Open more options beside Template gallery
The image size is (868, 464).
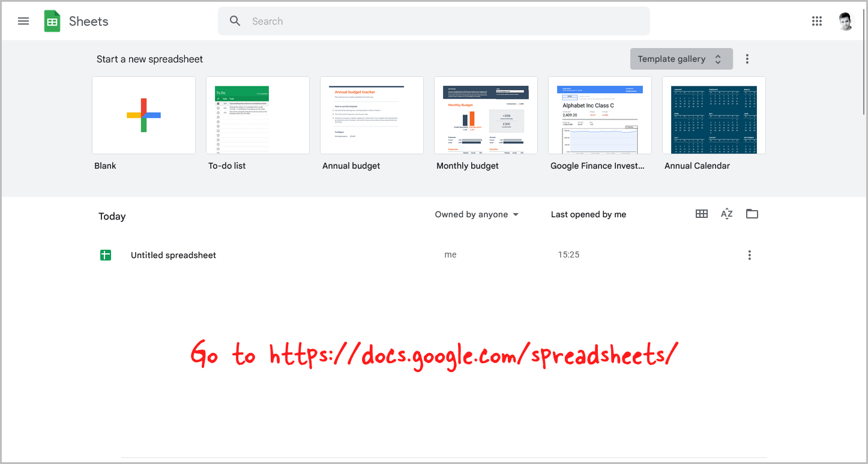pyautogui.click(x=747, y=59)
